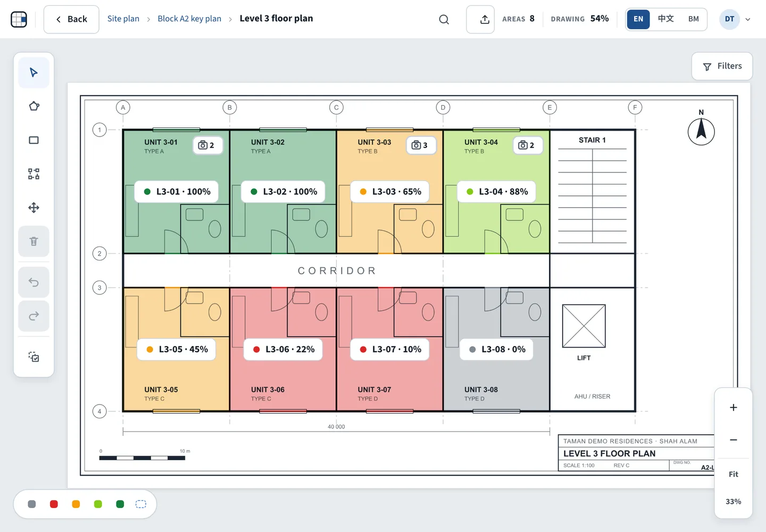The image size is (766, 532).
Task: Click the trash delete tool
Action: 34,241
